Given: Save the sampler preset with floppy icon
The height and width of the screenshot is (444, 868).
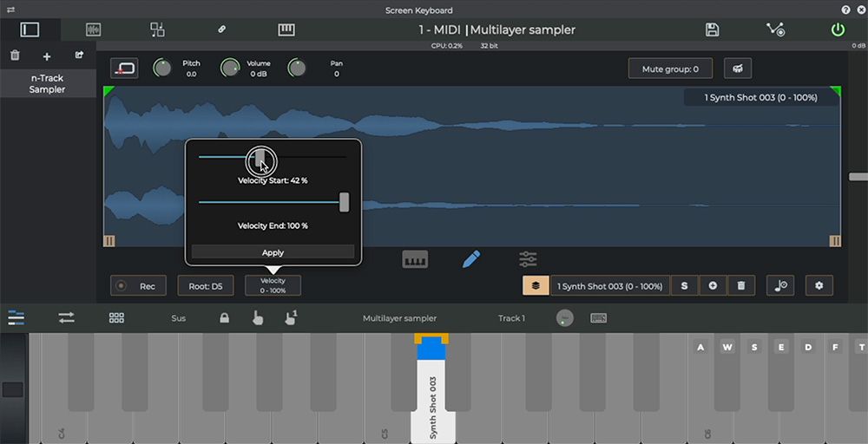Looking at the screenshot, I should (x=713, y=29).
